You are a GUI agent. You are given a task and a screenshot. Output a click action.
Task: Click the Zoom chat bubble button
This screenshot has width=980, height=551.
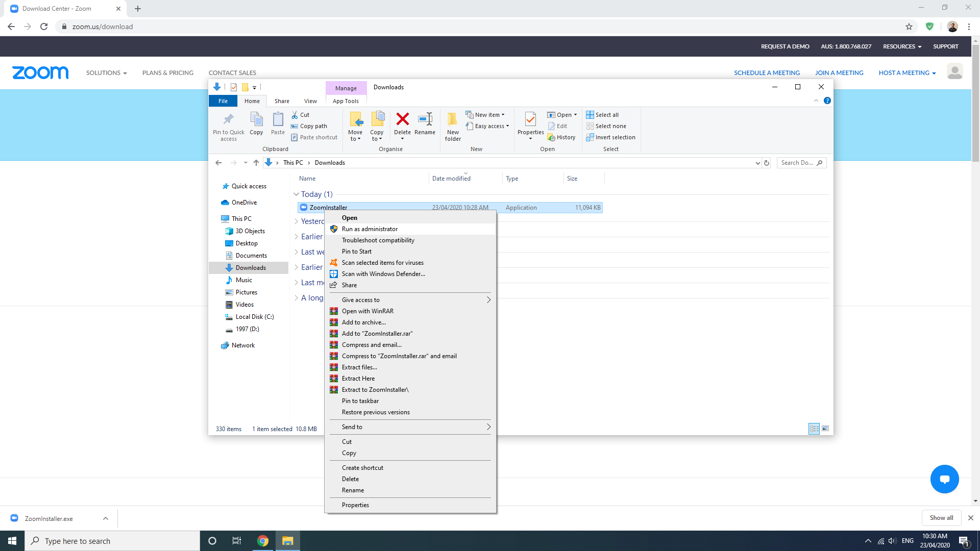(x=944, y=479)
